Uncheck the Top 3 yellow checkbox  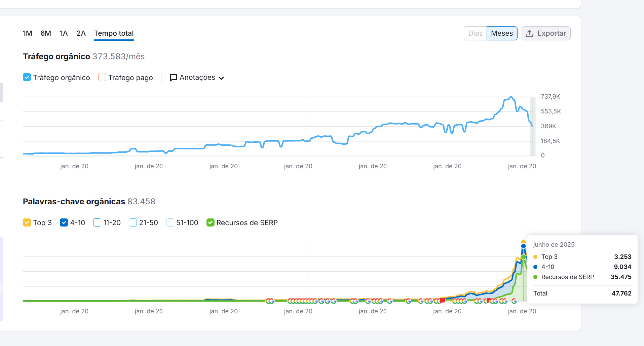(27, 222)
